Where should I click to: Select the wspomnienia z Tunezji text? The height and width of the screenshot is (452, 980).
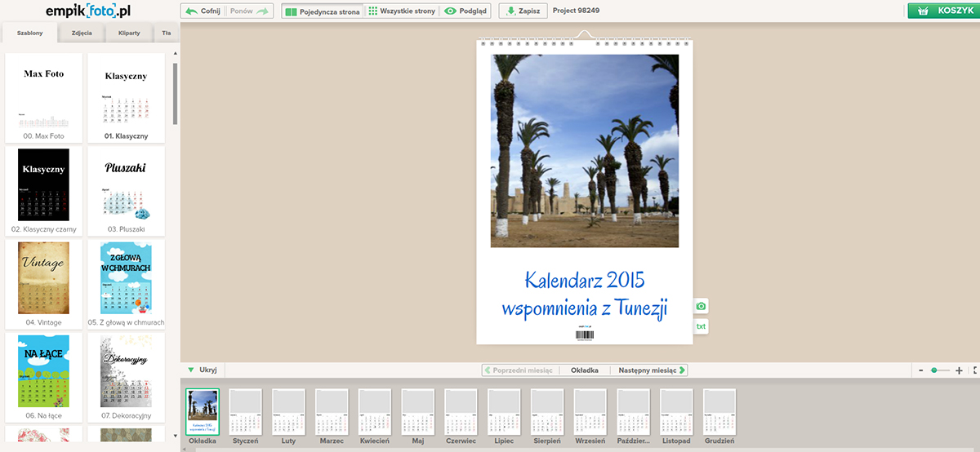585,308
